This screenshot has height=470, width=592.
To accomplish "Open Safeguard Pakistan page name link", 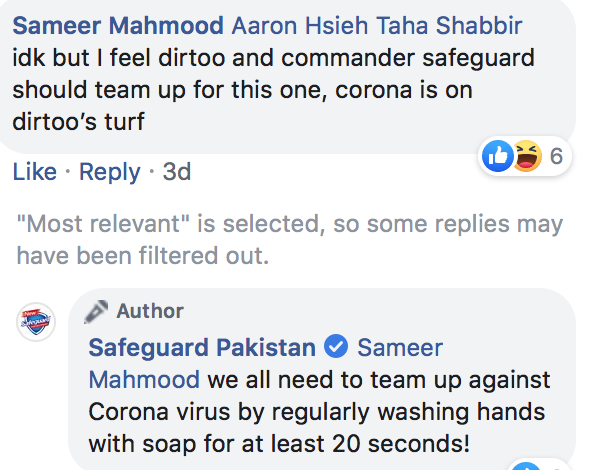I will click(x=202, y=347).
